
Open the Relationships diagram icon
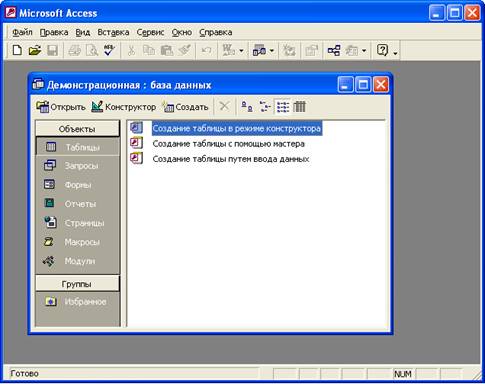(334, 50)
